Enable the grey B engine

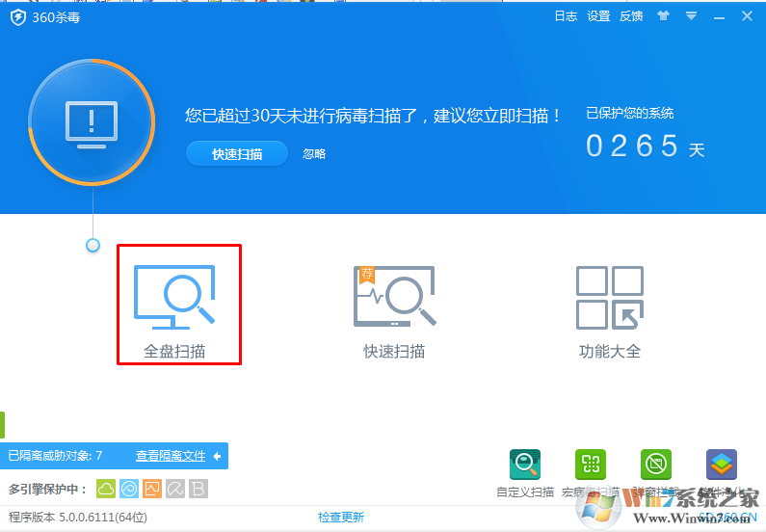(x=198, y=489)
